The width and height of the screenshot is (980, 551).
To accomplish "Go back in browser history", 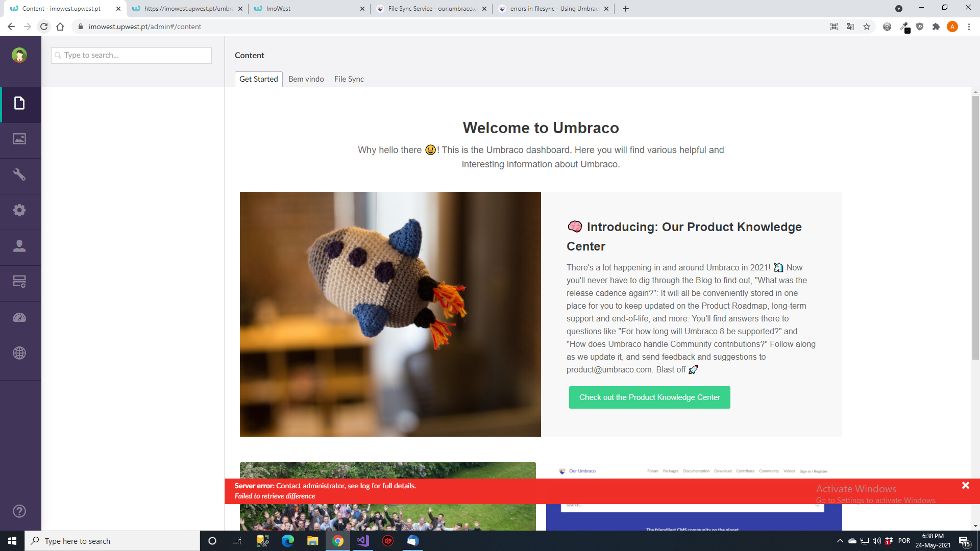I will [11, 27].
